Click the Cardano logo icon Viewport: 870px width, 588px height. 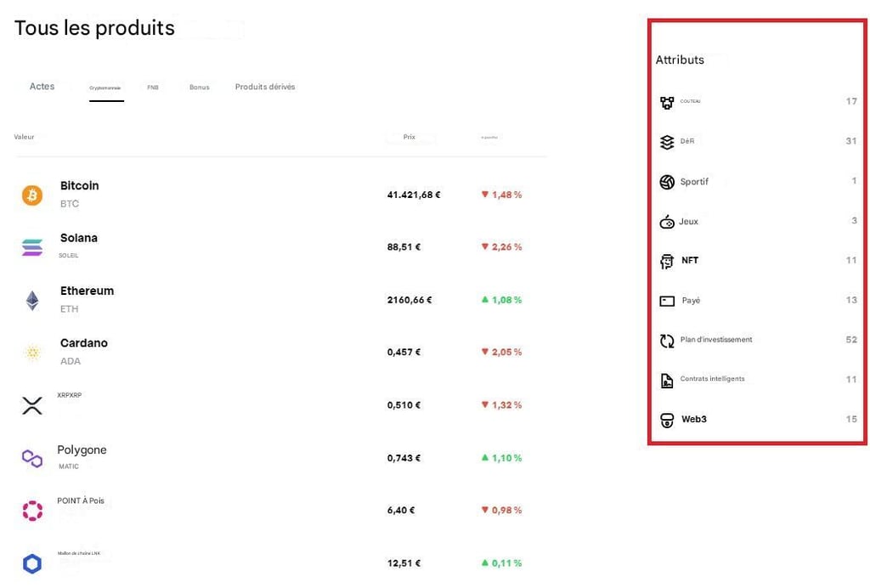point(32,352)
